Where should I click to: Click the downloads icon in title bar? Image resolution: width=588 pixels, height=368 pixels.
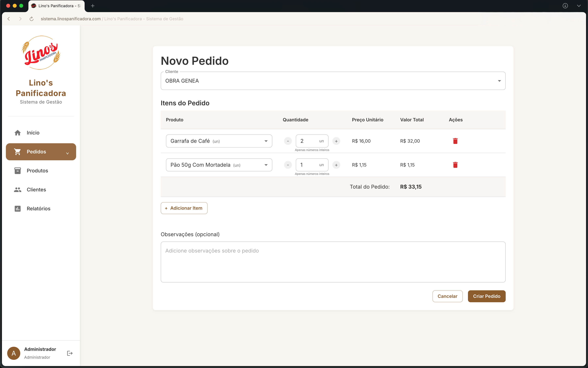tap(565, 6)
